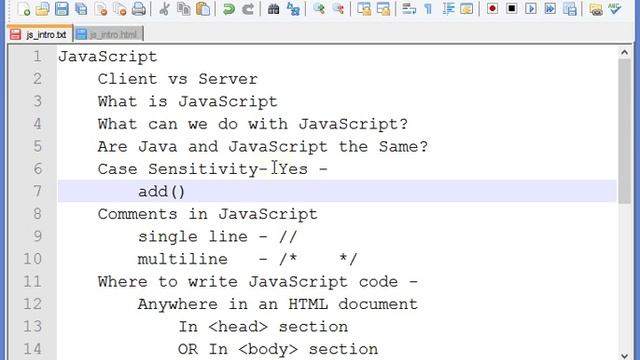Image resolution: width=640 pixels, height=360 pixels.
Task: Create a new document with New icon
Action: (x=23, y=9)
